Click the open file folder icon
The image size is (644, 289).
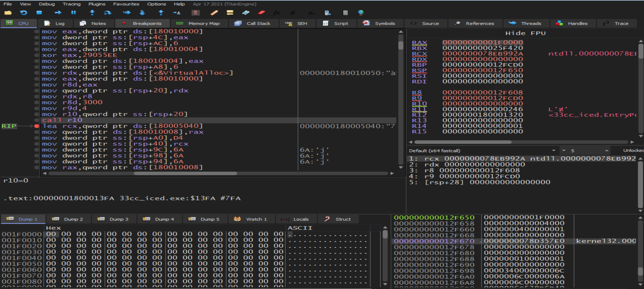coord(8,13)
